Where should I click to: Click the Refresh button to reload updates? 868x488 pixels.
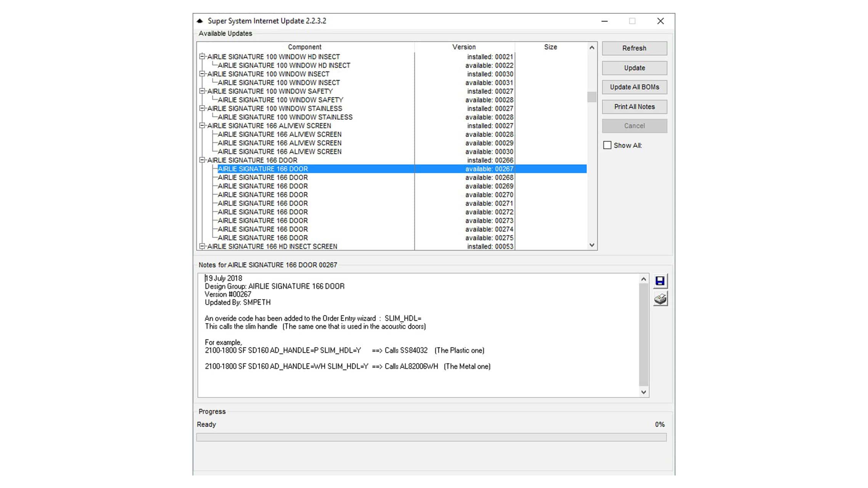(x=634, y=48)
